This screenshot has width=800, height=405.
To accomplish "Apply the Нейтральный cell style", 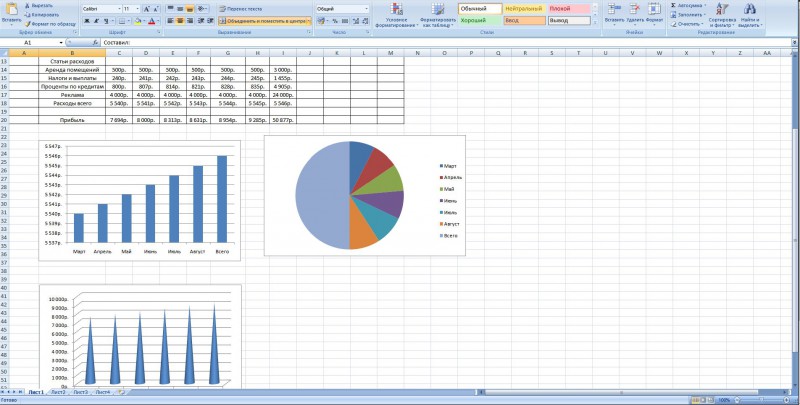I will (524, 9).
